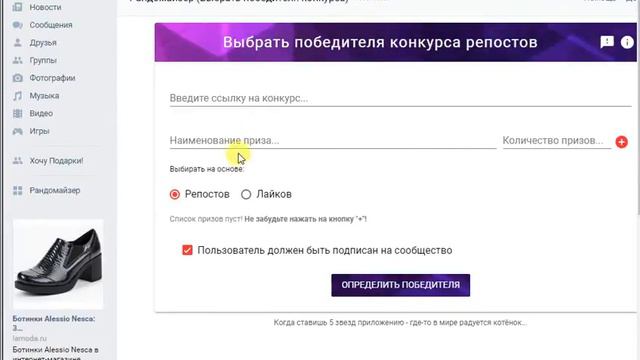Click the lamoda.ru ad link
Viewport: 640px width, 360px height.
[x=29, y=338]
